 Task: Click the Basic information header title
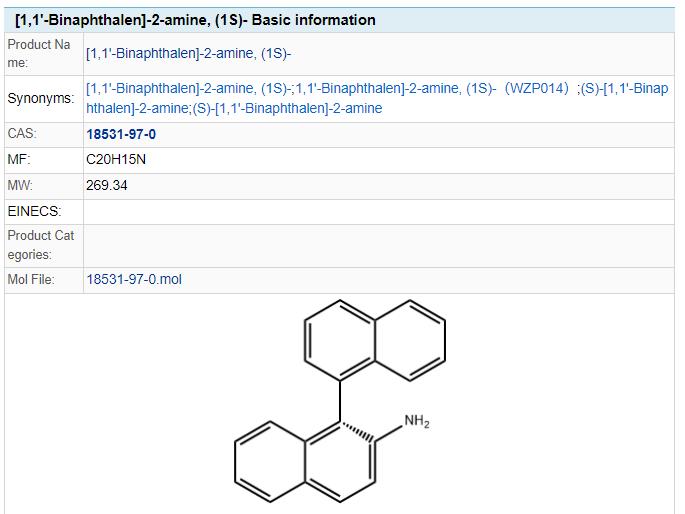click(196, 20)
